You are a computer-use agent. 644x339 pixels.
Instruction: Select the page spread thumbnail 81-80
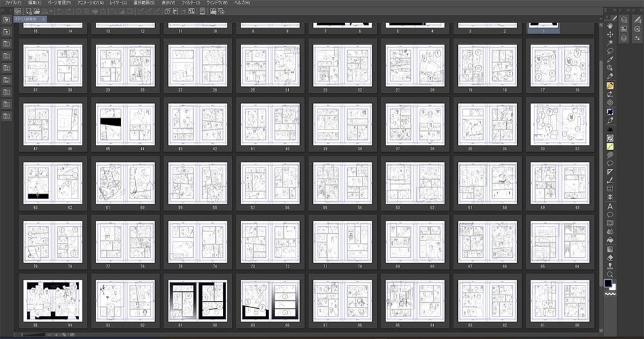pyautogui.click(x=560, y=301)
